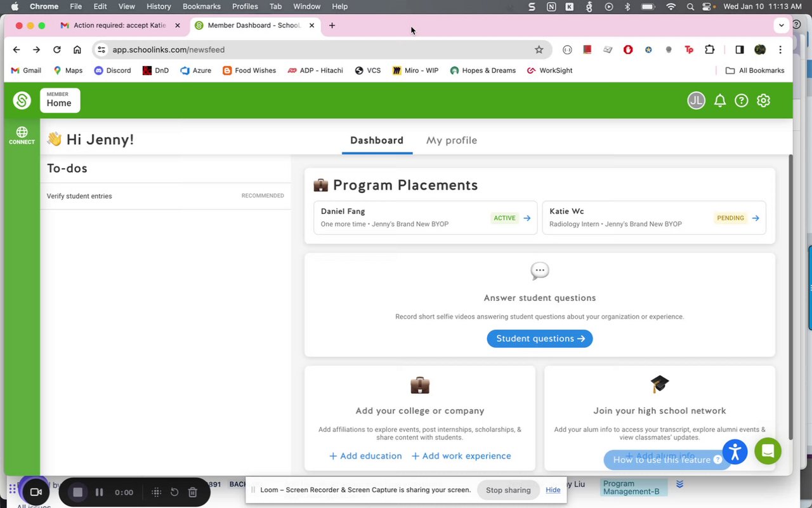
Task: Click the ACTIVE status badge
Action: [505, 218]
